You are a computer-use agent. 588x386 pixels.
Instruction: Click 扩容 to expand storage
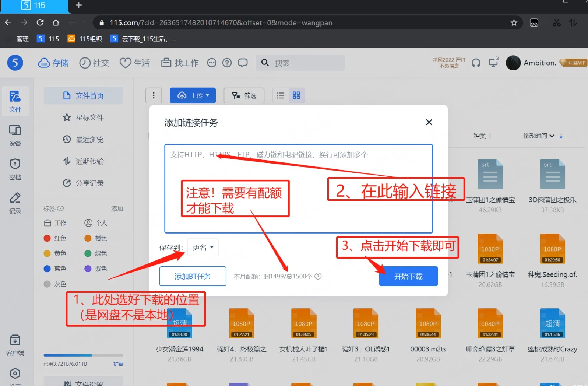118,364
